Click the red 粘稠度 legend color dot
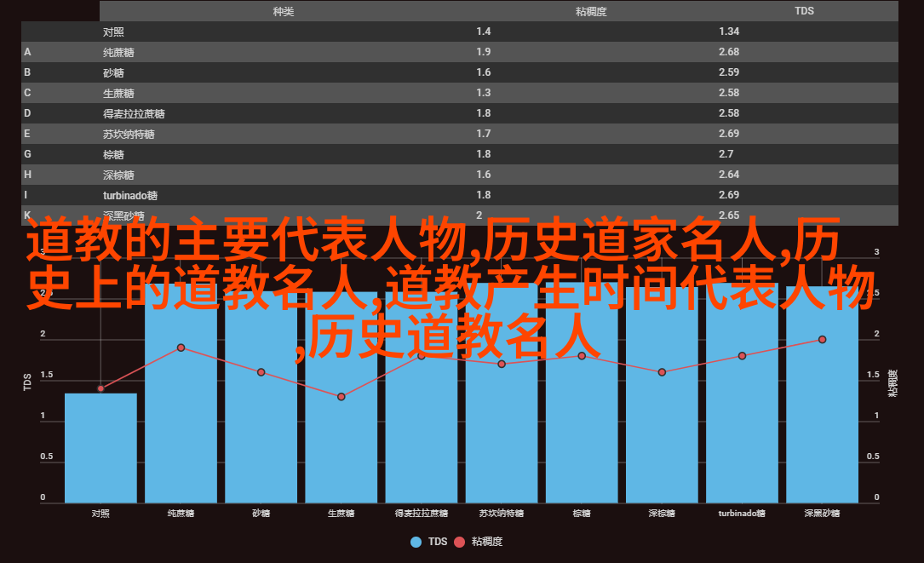 pyautogui.click(x=460, y=542)
